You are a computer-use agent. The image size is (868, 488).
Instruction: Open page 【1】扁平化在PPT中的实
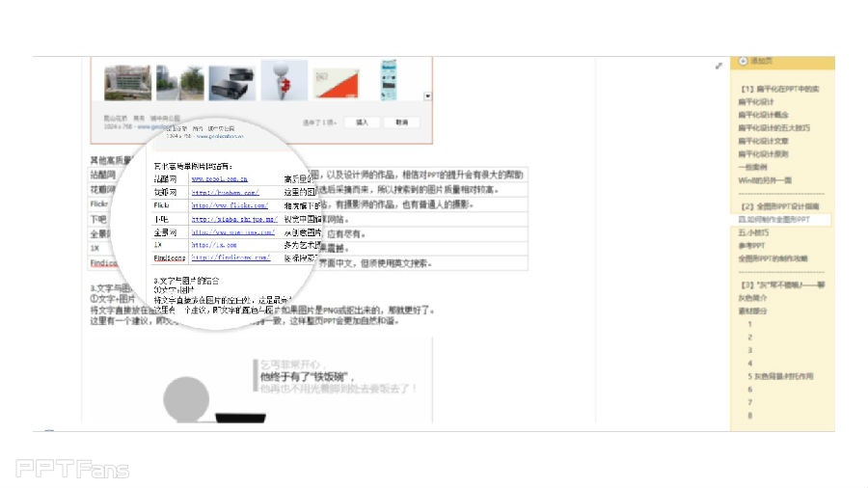[x=780, y=89]
